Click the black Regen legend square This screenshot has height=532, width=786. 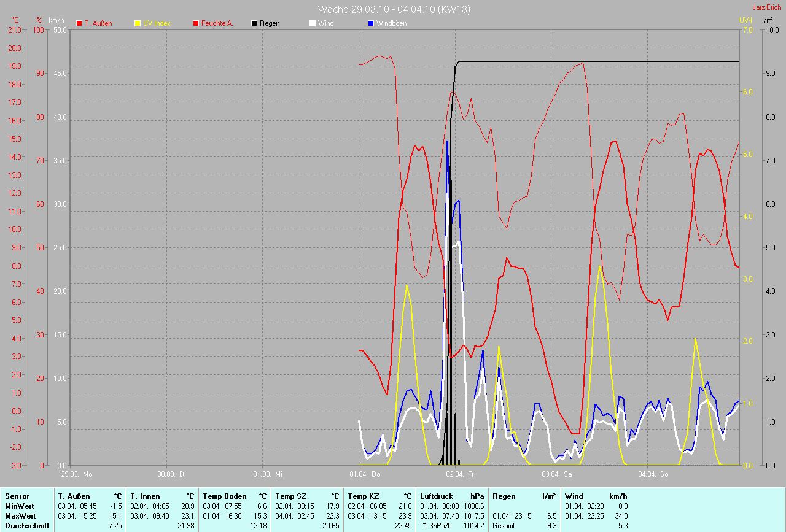click(x=254, y=23)
